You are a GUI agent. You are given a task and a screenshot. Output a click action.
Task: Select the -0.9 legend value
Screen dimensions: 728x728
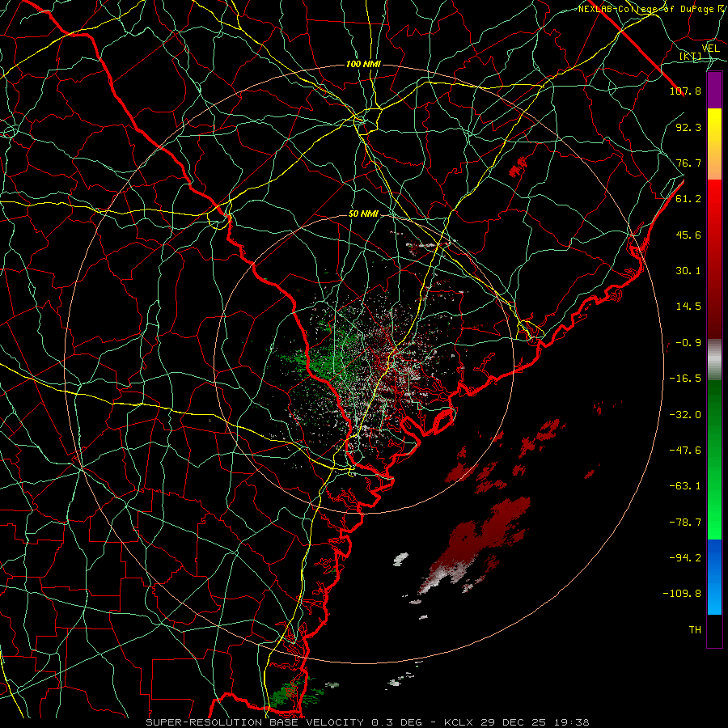688,343
